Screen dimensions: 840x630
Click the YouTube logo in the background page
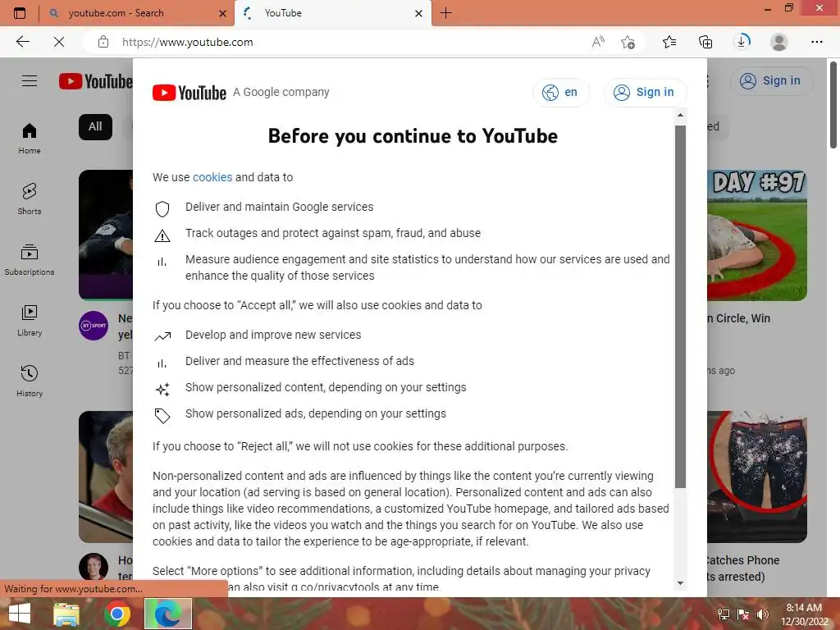(95, 81)
